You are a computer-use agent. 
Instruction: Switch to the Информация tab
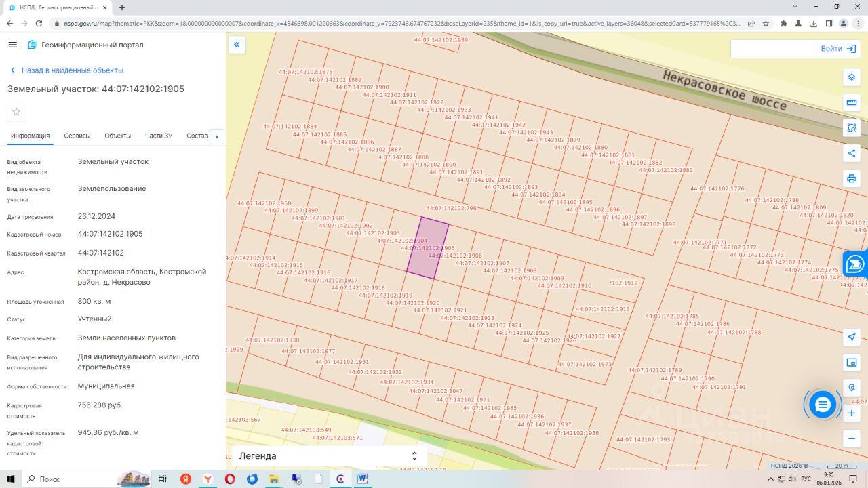point(31,136)
